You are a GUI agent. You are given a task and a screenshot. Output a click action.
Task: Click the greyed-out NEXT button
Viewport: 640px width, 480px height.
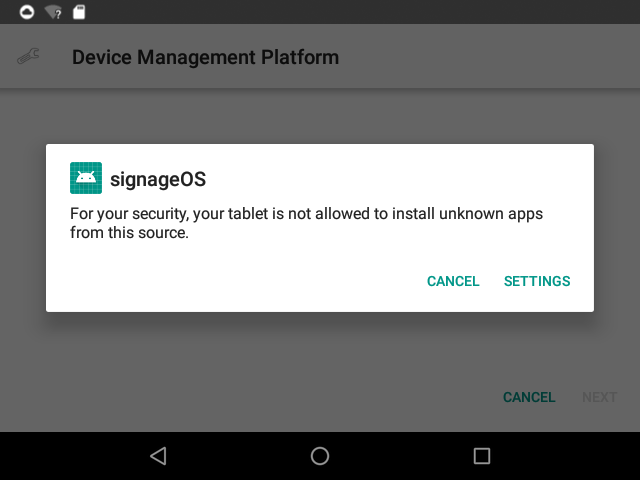tap(599, 397)
